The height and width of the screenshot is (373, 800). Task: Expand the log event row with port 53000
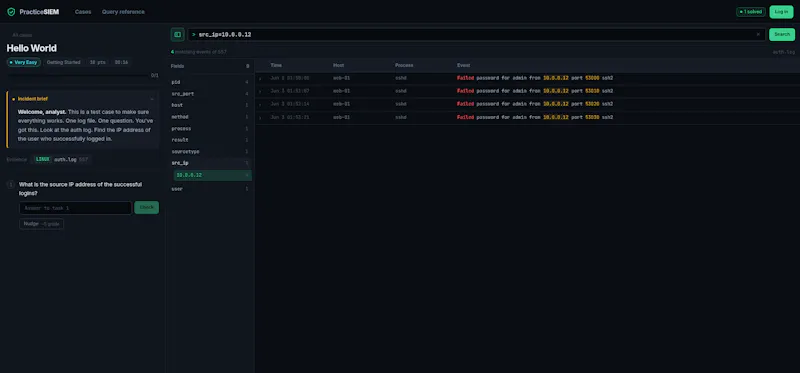[260, 79]
